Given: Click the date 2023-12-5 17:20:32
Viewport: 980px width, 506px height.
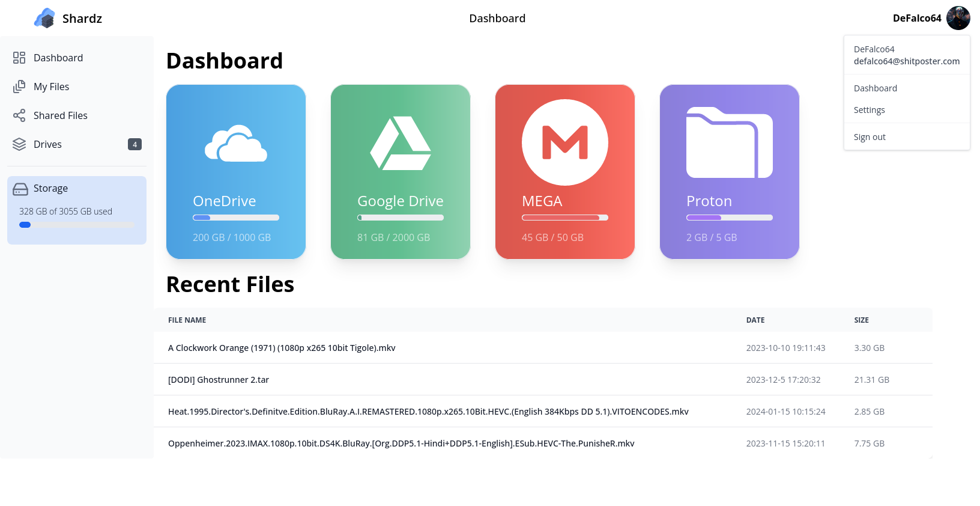Looking at the screenshot, I should point(784,380).
